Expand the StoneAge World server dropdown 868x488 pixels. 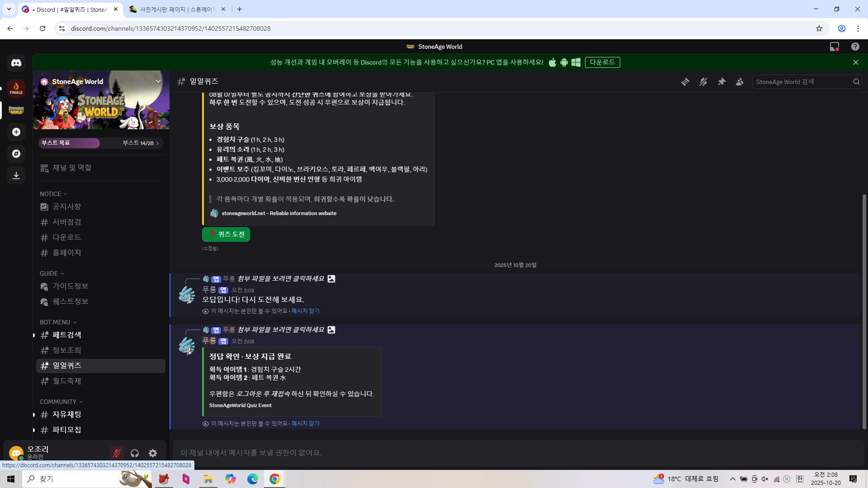[158, 81]
